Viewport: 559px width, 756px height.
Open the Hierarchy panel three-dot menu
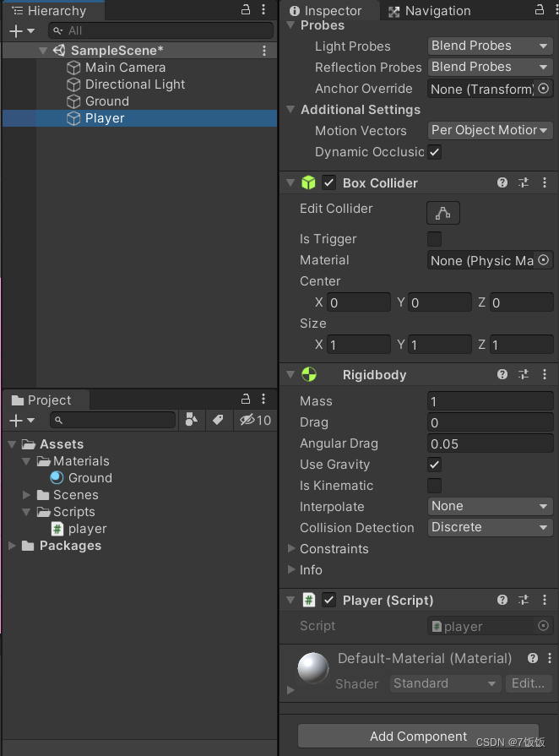point(263,9)
